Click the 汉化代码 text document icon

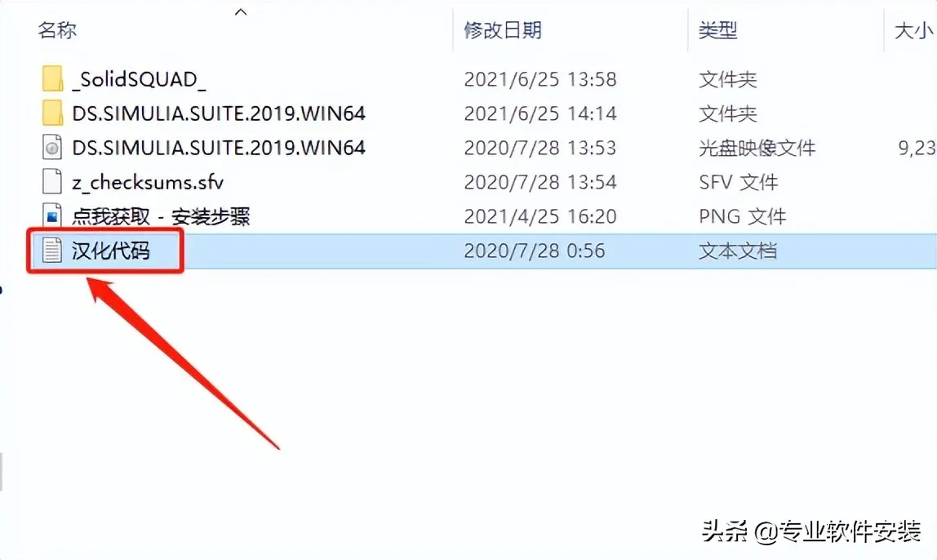pos(52,251)
